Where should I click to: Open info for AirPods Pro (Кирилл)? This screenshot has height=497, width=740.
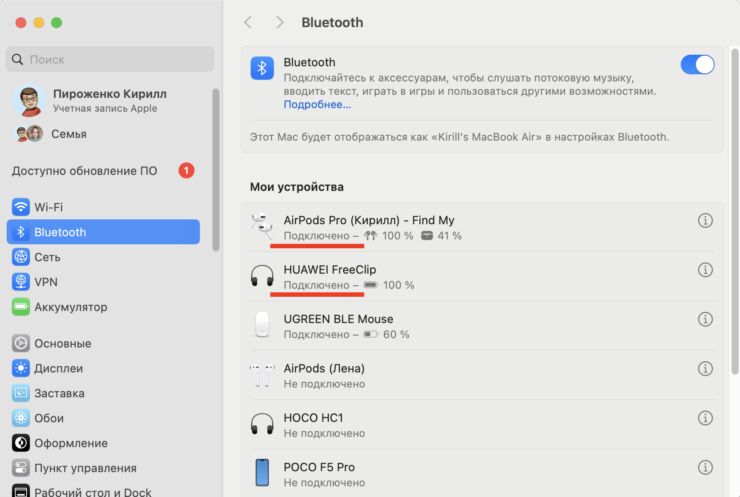tap(705, 221)
